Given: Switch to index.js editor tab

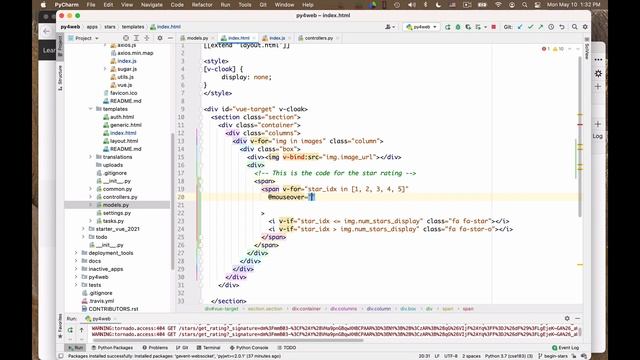Looking at the screenshot, I should coord(276,38).
